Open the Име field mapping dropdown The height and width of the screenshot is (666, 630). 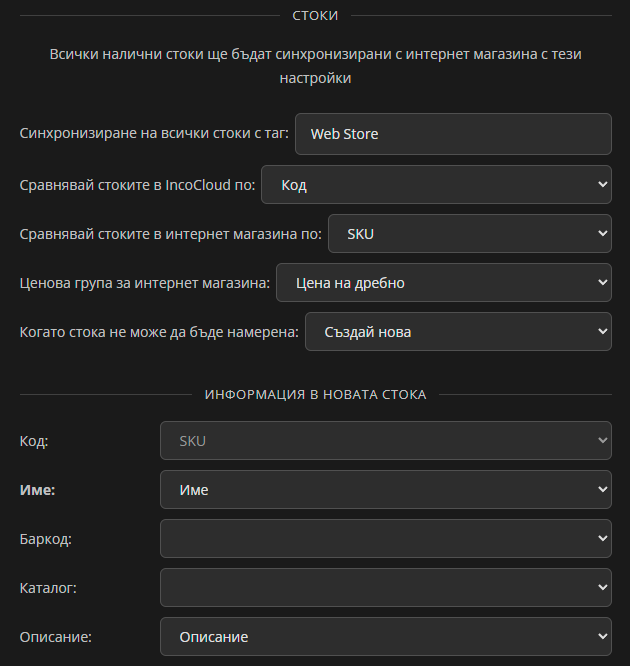pyautogui.click(x=386, y=489)
